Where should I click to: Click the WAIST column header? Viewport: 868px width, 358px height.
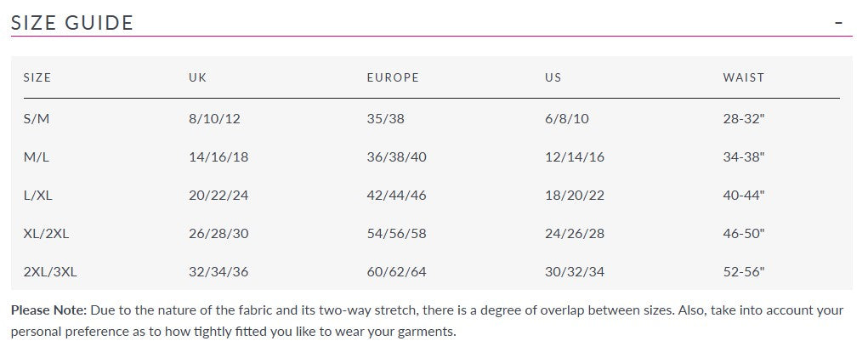click(743, 77)
